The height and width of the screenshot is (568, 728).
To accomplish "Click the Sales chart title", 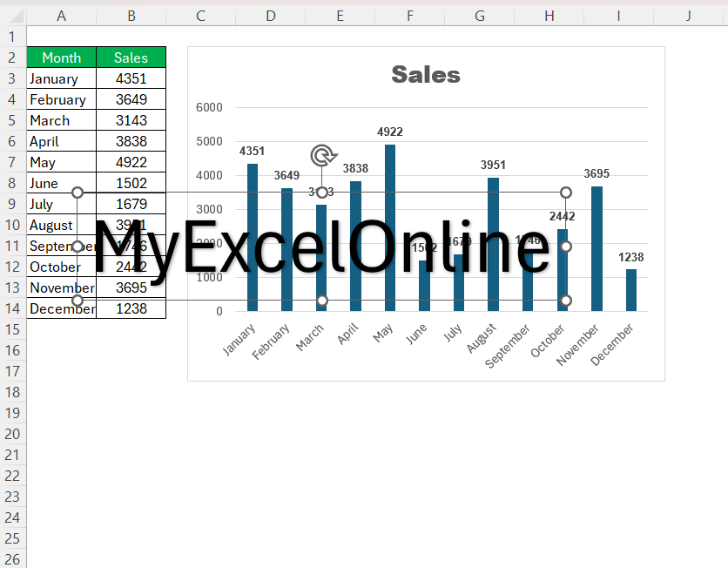I will (x=426, y=75).
